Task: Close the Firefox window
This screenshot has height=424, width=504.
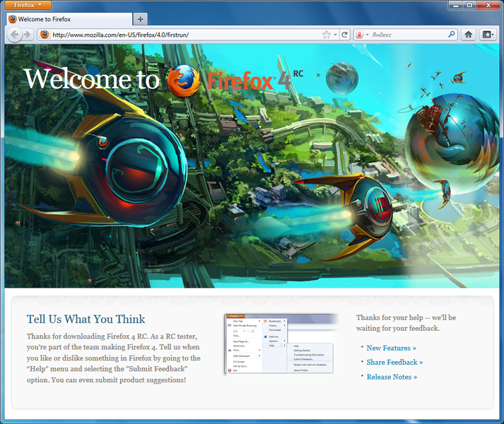Action: [488, 5]
